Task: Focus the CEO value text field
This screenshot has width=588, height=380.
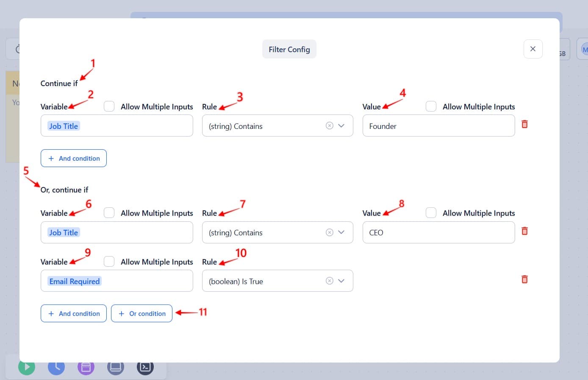Action: [438, 232]
